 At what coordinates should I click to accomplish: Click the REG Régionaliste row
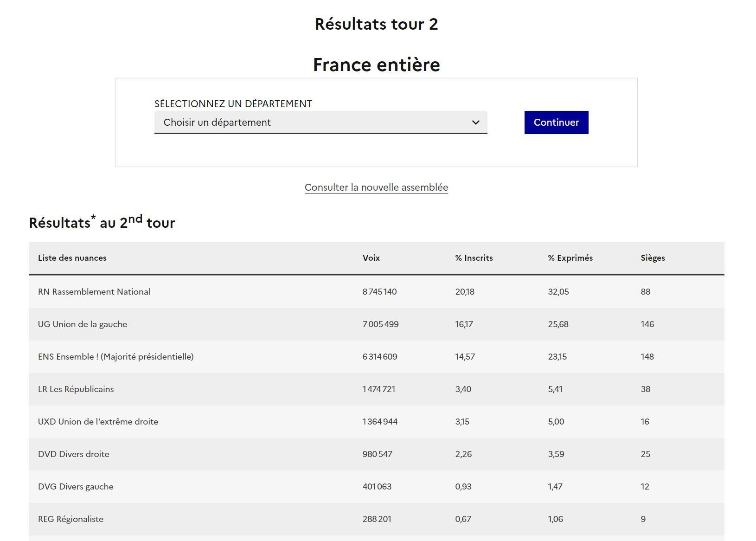[x=70, y=519]
